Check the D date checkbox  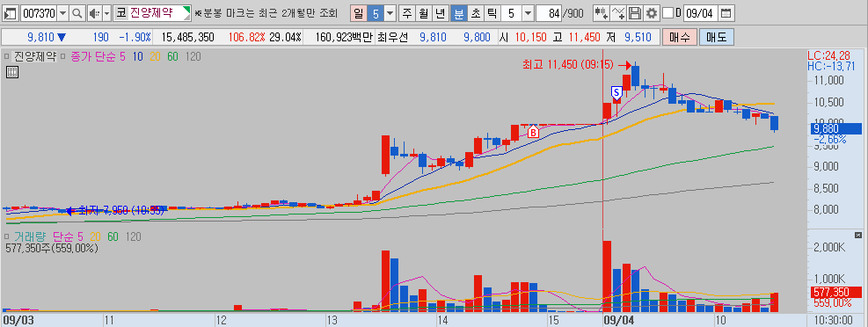click(x=668, y=12)
